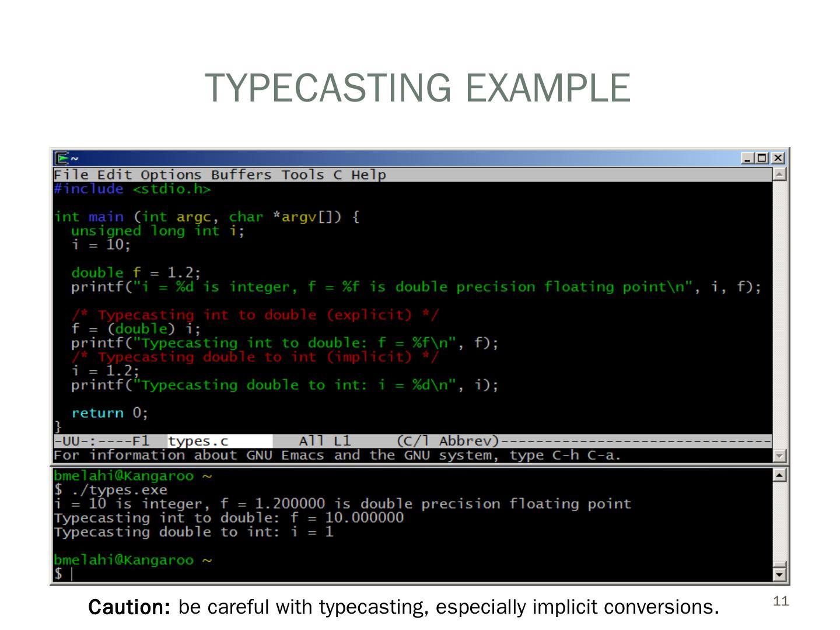Minimize the Emacs terminal window
Image resolution: width=840 pixels, height=630 pixels.
tap(748, 158)
